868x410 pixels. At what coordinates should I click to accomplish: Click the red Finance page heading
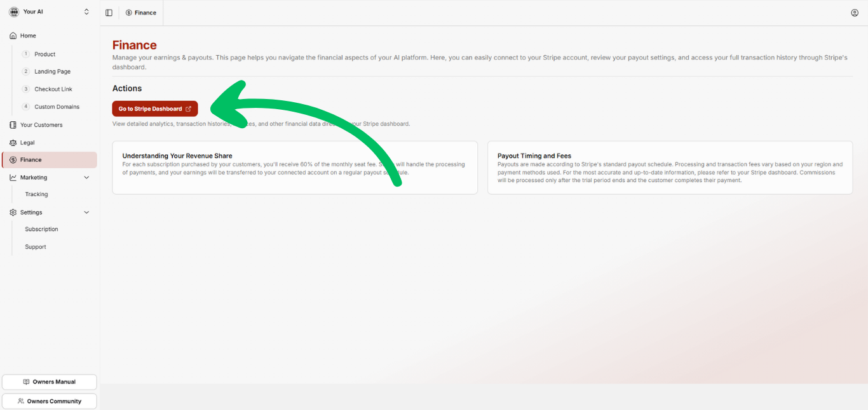point(135,45)
